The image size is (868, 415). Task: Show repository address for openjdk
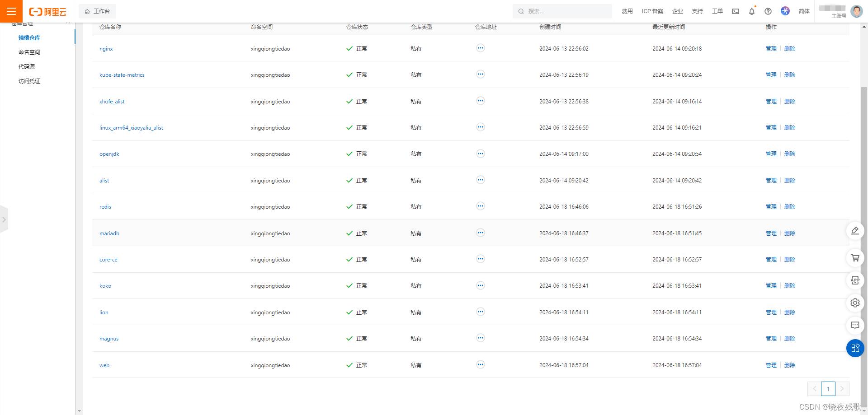(x=480, y=154)
